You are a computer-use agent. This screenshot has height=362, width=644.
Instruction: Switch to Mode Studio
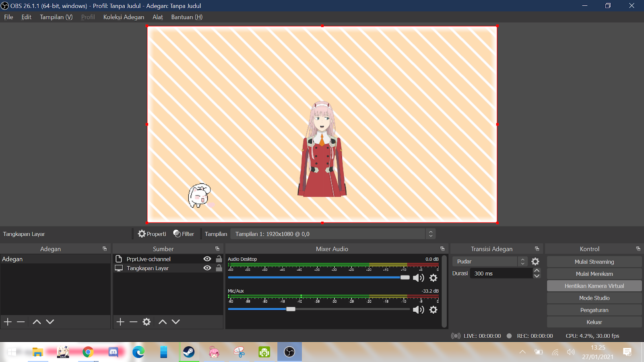pyautogui.click(x=594, y=298)
